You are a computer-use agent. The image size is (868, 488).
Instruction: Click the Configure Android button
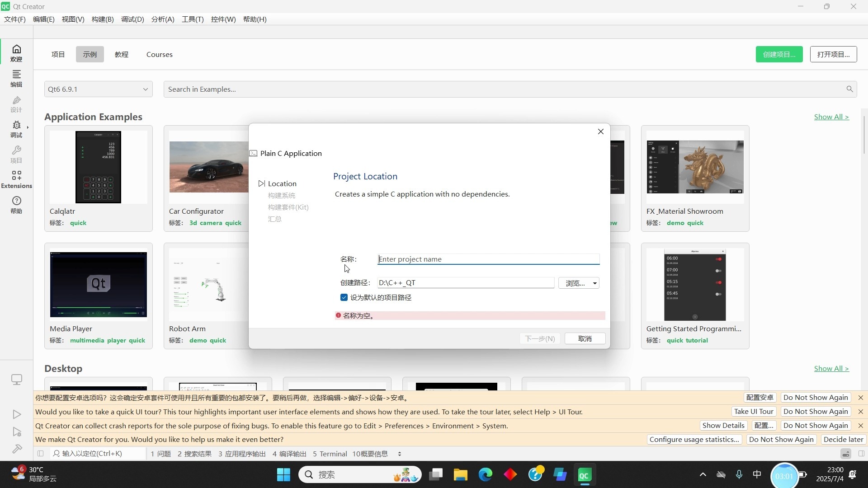click(x=760, y=398)
